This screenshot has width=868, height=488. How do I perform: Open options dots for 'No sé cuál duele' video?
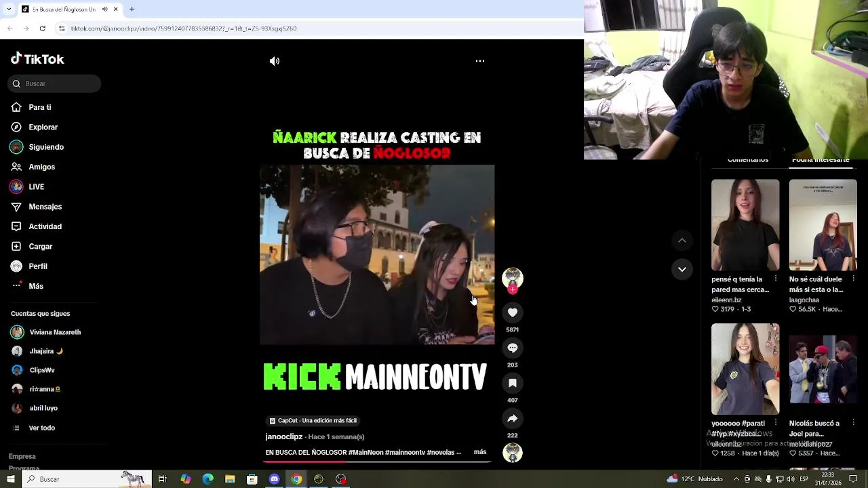pyautogui.click(x=853, y=279)
